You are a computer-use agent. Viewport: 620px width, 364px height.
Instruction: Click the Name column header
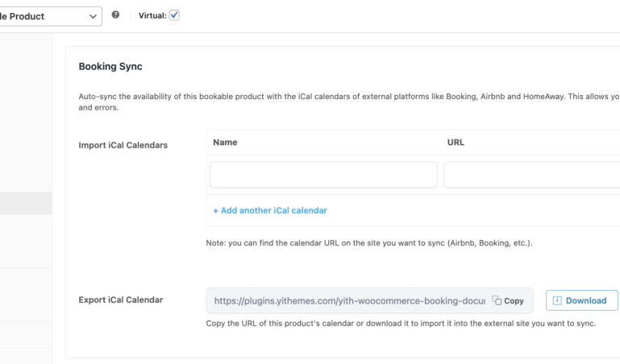pos(225,143)
